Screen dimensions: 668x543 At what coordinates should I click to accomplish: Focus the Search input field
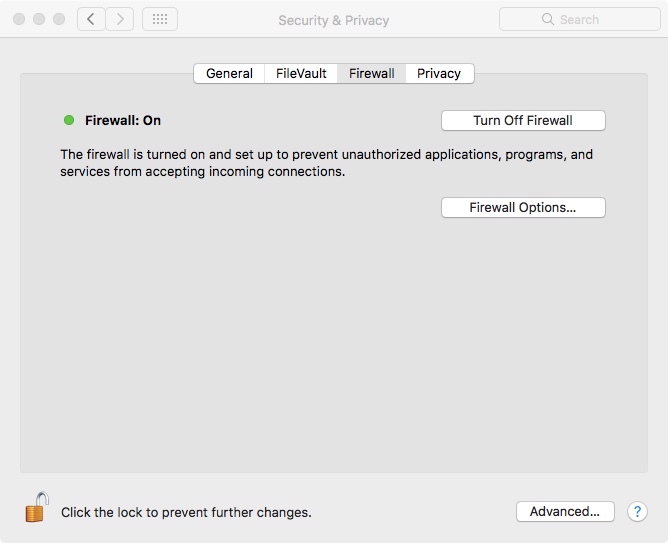590,19
